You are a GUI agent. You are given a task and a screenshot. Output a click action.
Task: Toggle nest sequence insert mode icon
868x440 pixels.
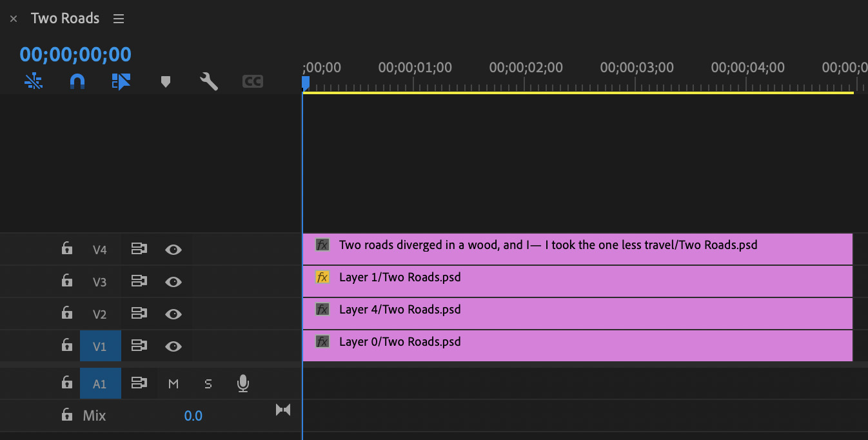pyautogui.click(x=34, y=81)
